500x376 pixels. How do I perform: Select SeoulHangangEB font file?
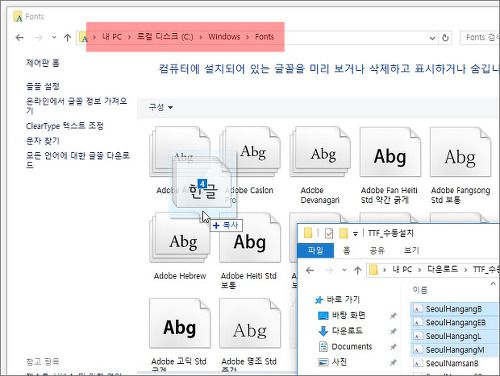tap(456, 323)
